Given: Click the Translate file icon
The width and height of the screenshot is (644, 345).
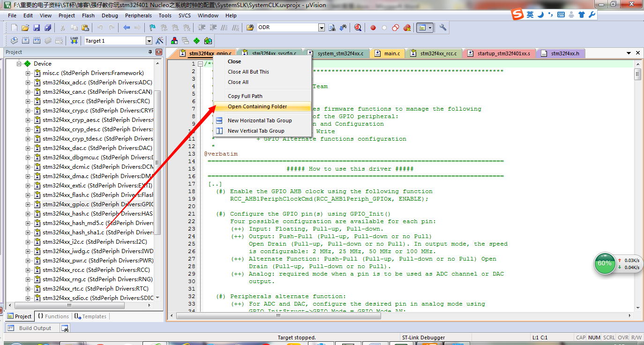Looking at the screenshot, I should (x=14, y=41).
